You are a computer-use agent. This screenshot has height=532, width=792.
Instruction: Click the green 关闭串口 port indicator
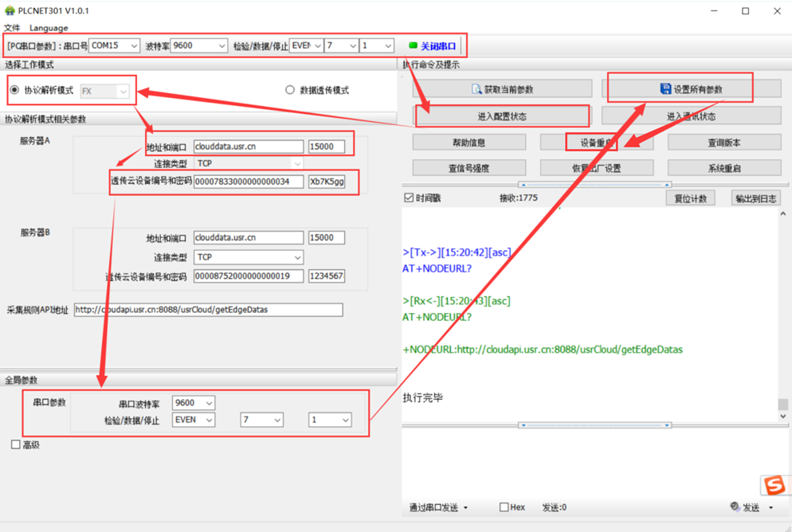413,46
